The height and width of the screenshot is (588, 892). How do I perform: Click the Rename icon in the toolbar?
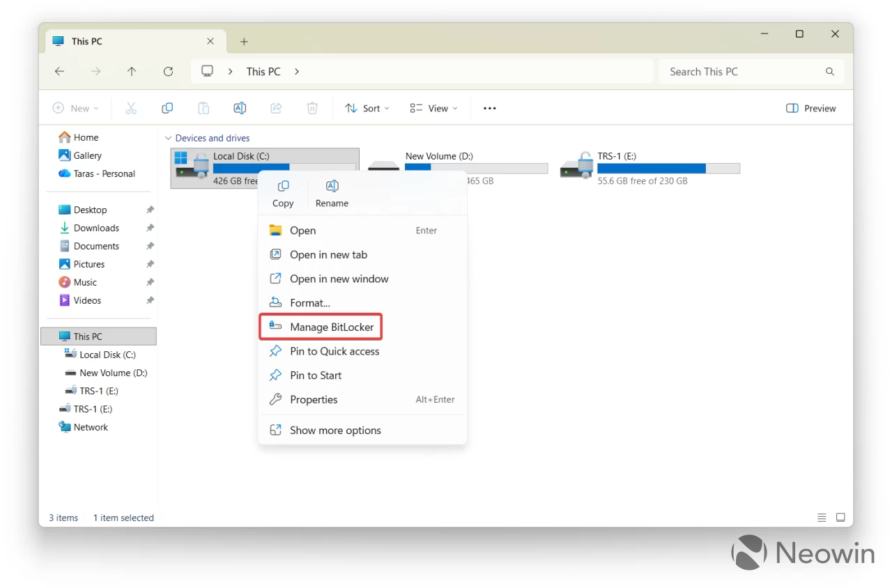coord(240,108)
